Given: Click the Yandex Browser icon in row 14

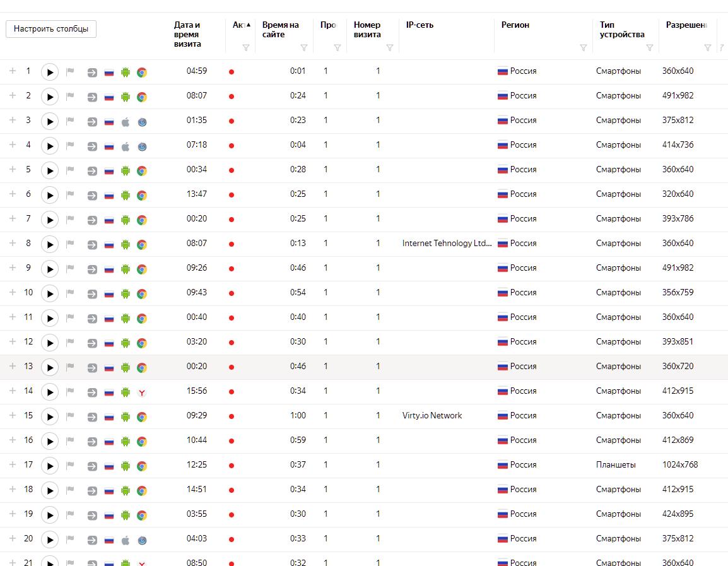Looking at the screenshot, I should tap(142, 392).
